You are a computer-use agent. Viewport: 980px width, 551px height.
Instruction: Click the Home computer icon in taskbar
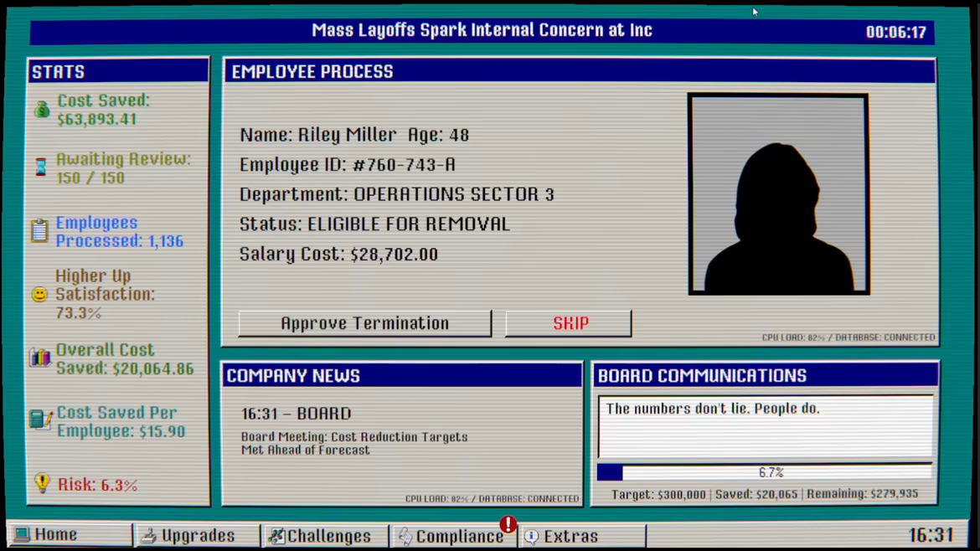22,535
